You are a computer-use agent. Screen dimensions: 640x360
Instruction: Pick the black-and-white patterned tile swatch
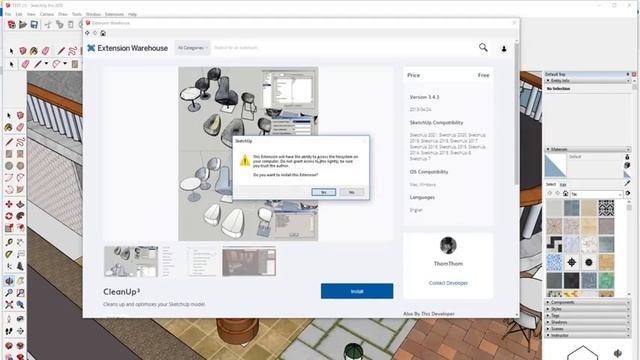[606, 208]
